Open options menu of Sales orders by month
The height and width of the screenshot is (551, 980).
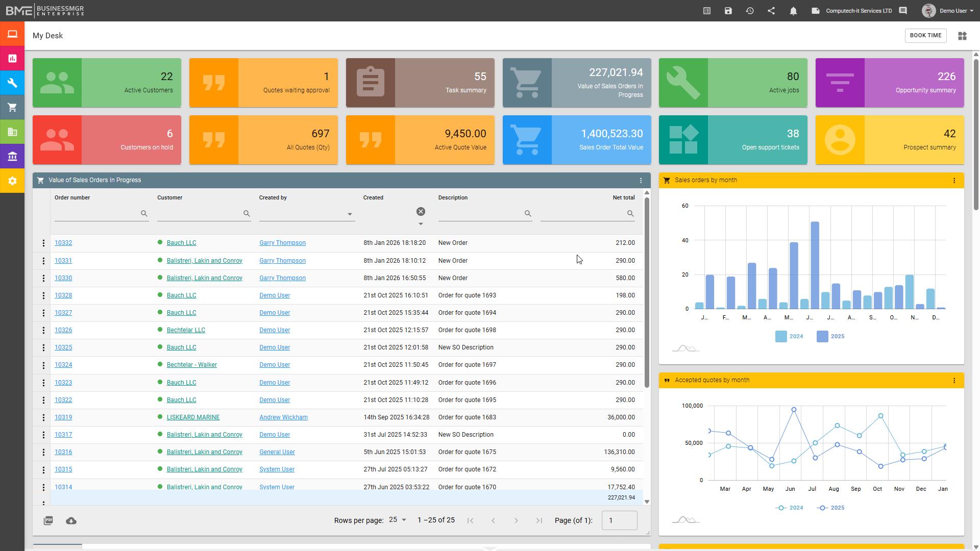tap(954, 181)
